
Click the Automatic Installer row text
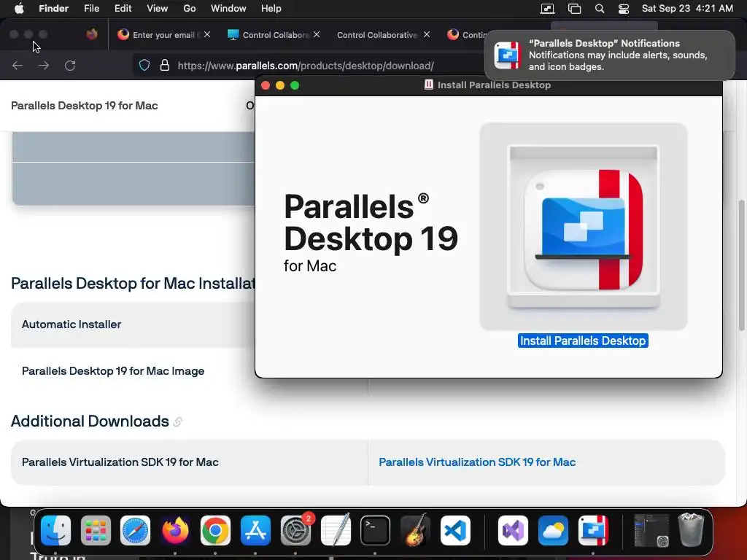point(71,324)
